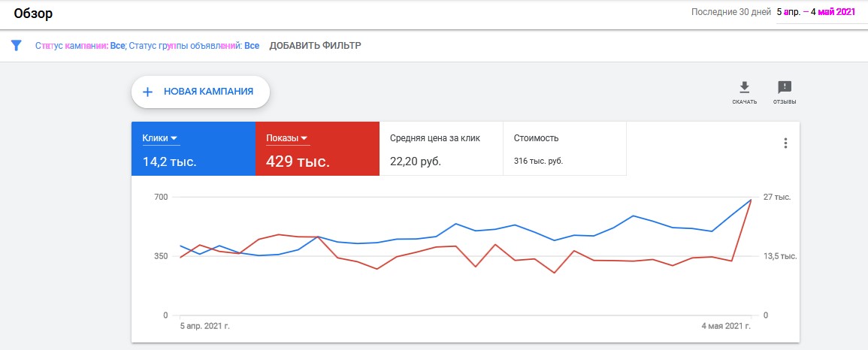Screen dimensions: 868x350
Task: Click the plus icon for new campaign
Action: tap(148, 92)
